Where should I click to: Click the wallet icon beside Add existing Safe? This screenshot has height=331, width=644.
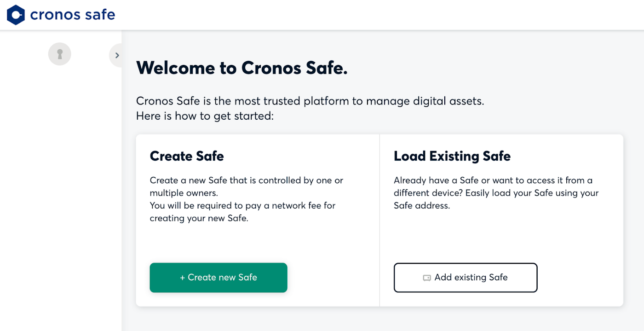[x=427, y=278]
